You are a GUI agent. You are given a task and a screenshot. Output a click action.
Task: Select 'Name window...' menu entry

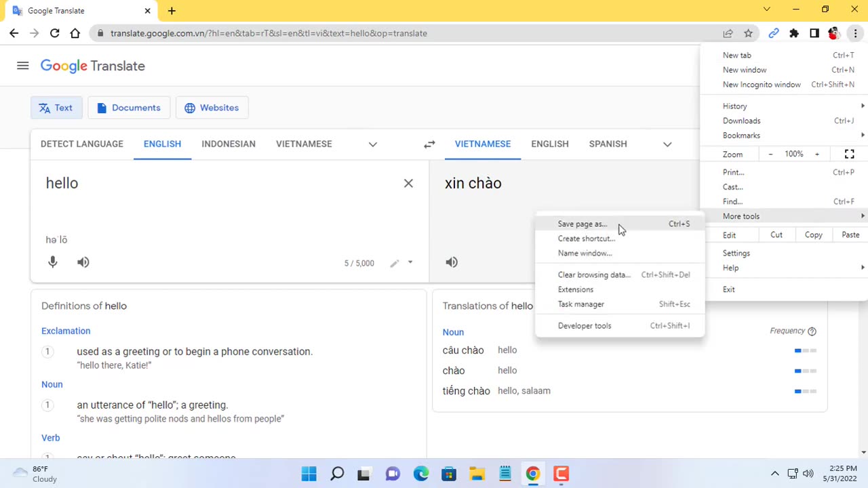point(620,253)
